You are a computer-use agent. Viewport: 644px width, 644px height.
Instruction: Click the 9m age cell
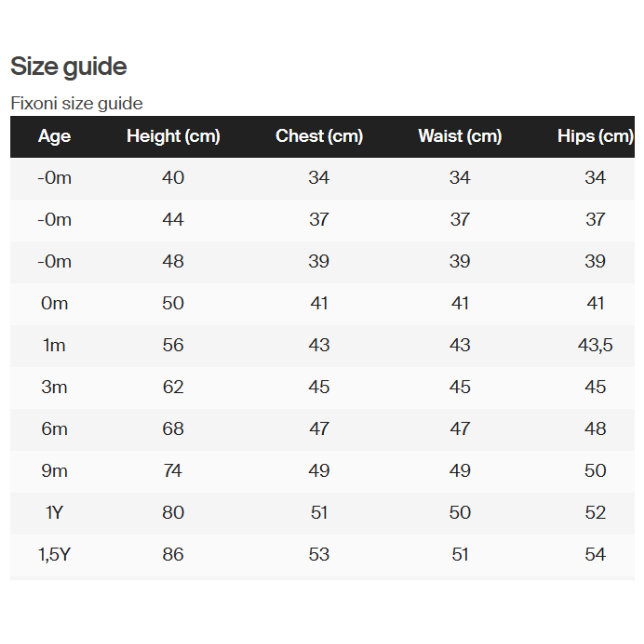(54, 471)
